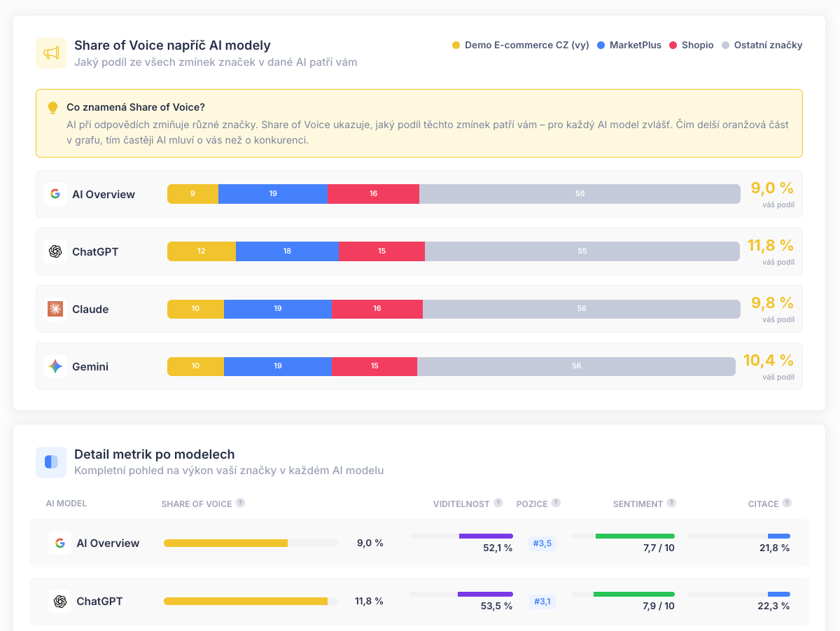Open the help icon beside VIDITELNOST column header
The height and width of the screenshot is (631, 840).
498,503
